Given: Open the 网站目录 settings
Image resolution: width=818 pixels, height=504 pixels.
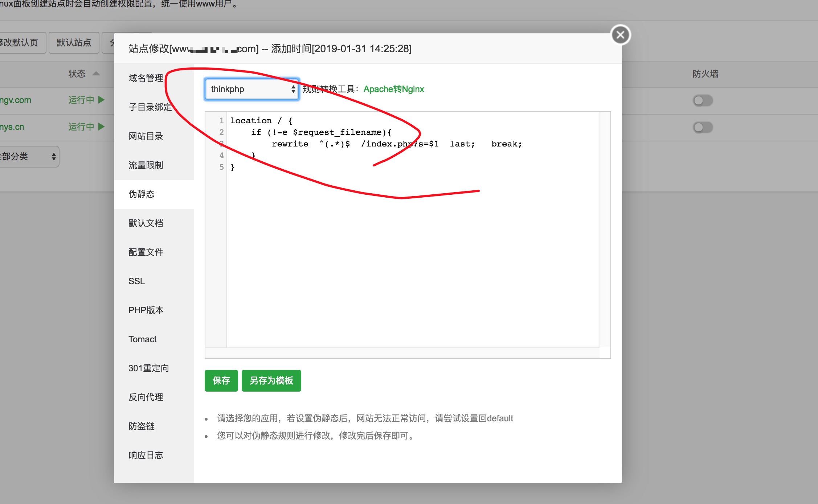Looking at the screenshot, I should [x=146, y=136].
